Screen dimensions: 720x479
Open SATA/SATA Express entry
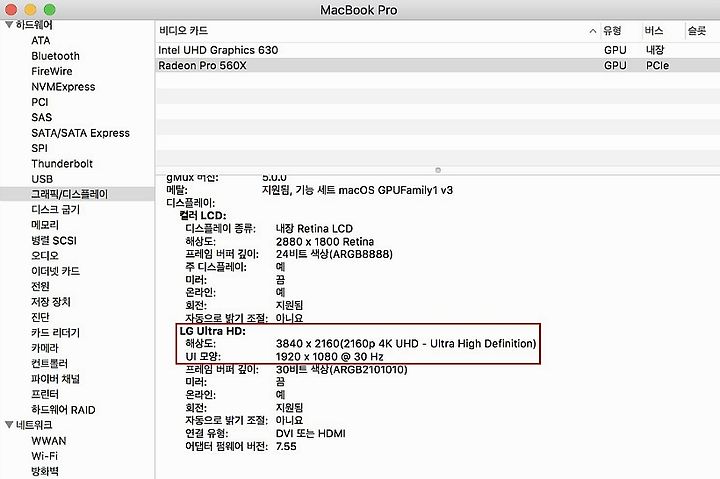(x=80, y=133)
